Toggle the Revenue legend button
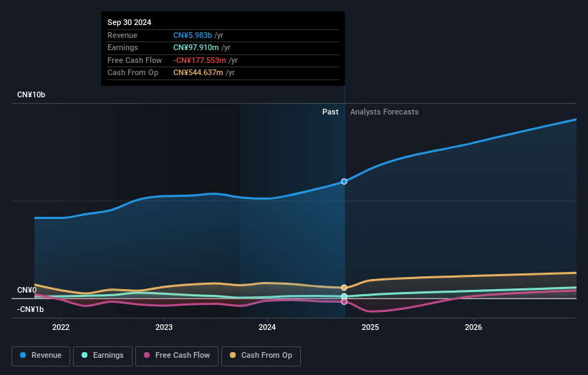Viewport: 588px width, 375px height. click(x=41, y=356)
